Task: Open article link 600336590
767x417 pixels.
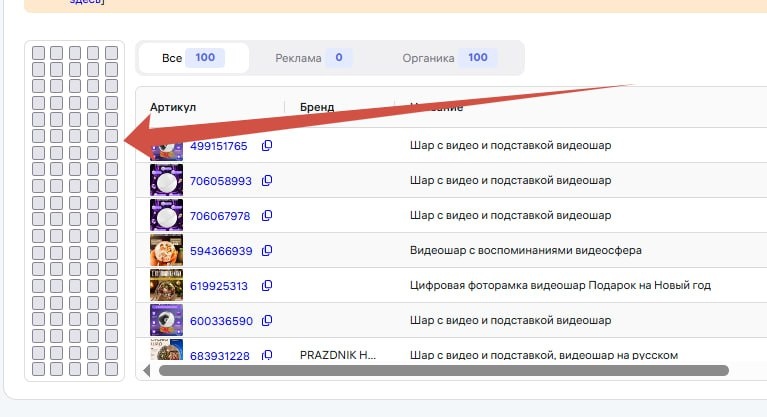Action: point(221,321)
